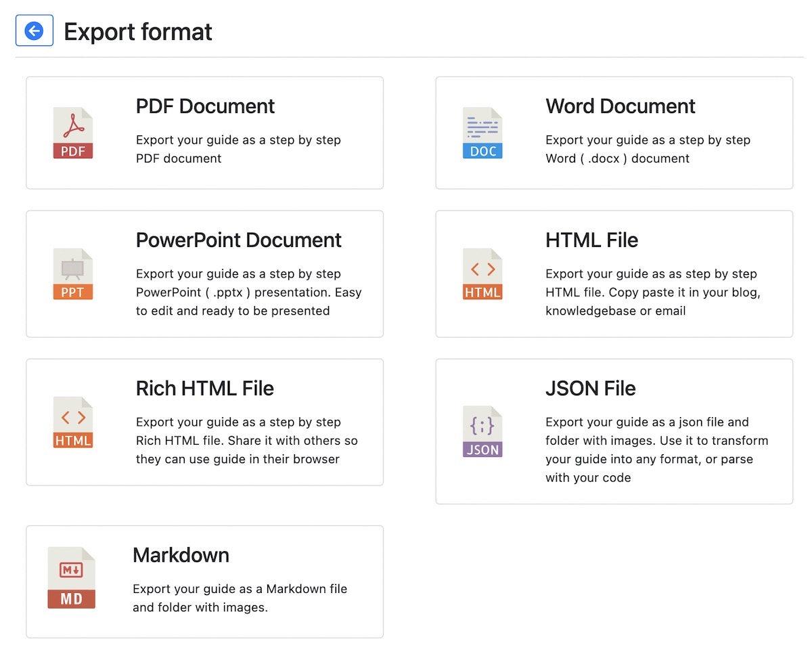Click the blue DOC file icon
The height and width of the screenshot is (658, 812).
tap(482, 133)
